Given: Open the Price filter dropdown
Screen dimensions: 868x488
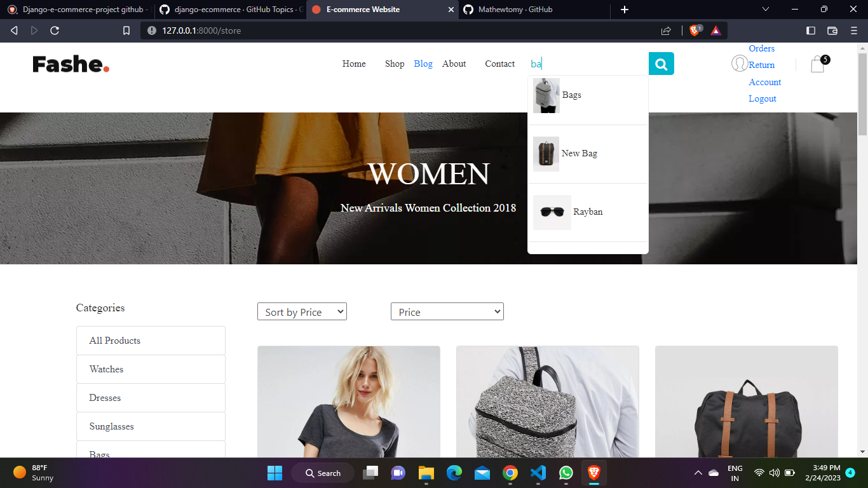Looking at the screenshot, I should tap(447, 311).
